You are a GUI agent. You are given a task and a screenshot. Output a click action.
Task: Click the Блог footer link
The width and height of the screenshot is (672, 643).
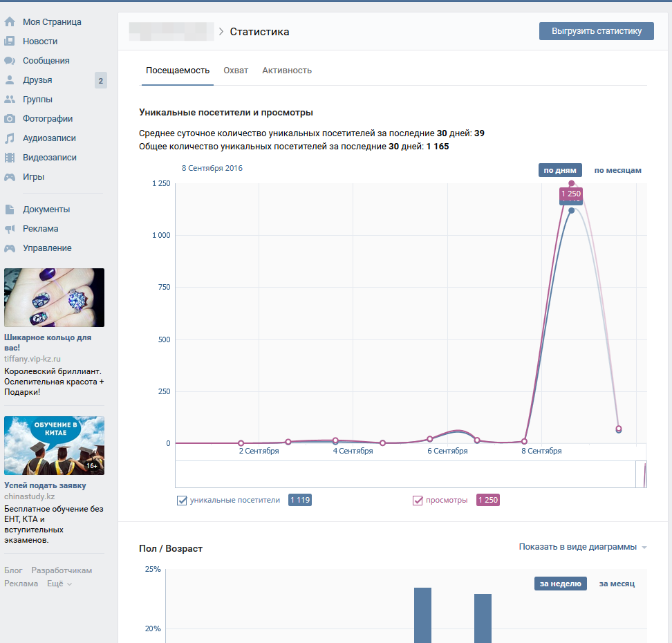[13, 570]
